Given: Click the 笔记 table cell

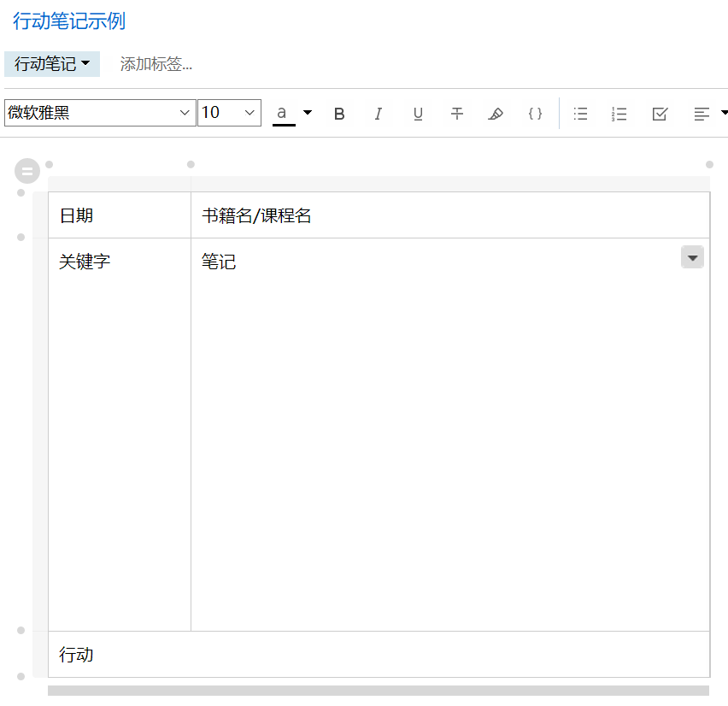Looking at the screenshot, I should click(x=450, y=434).
